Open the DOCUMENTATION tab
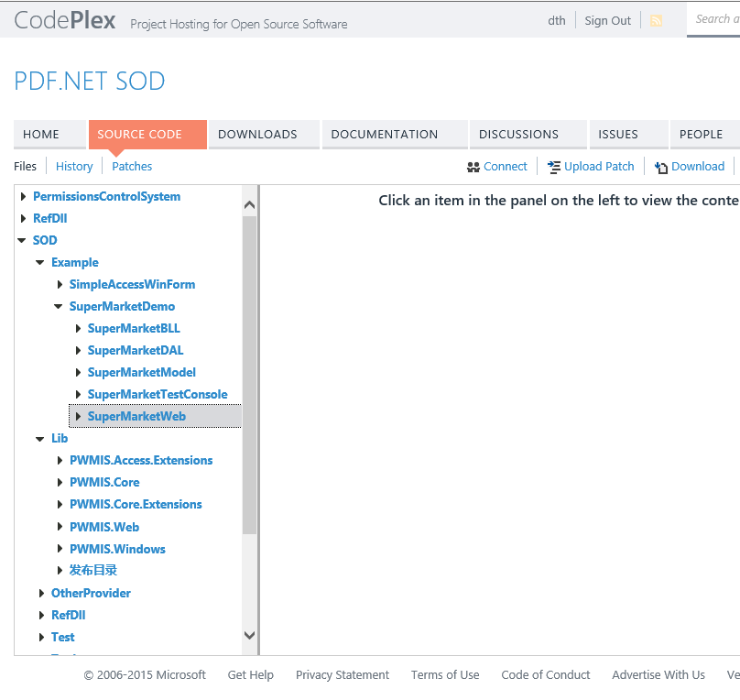The image size is (740, 700). (x=395, y=135)
